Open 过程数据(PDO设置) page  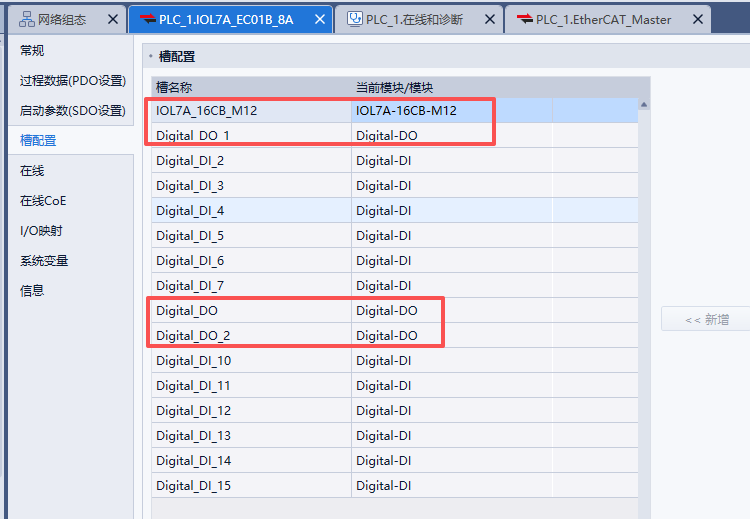pyautogui.click(x=73, y=81)
